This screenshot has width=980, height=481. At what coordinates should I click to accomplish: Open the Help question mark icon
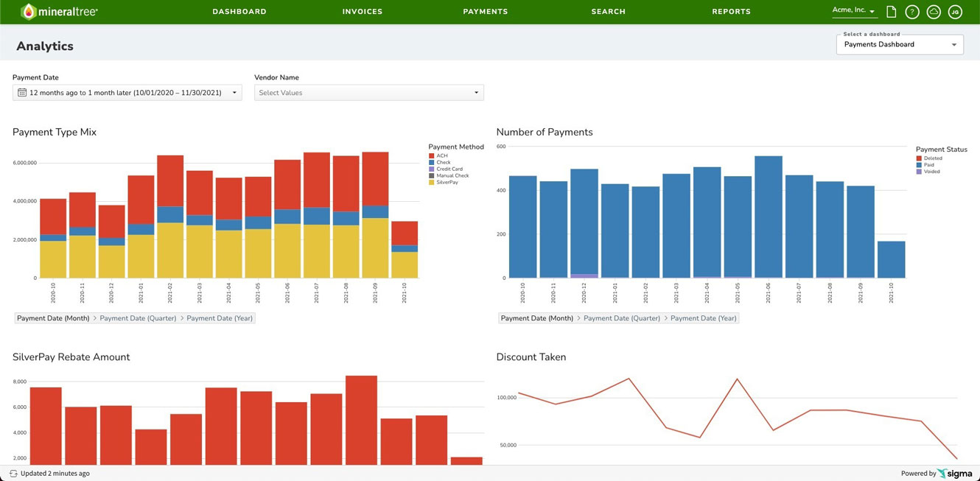click(x=912, y=12)
